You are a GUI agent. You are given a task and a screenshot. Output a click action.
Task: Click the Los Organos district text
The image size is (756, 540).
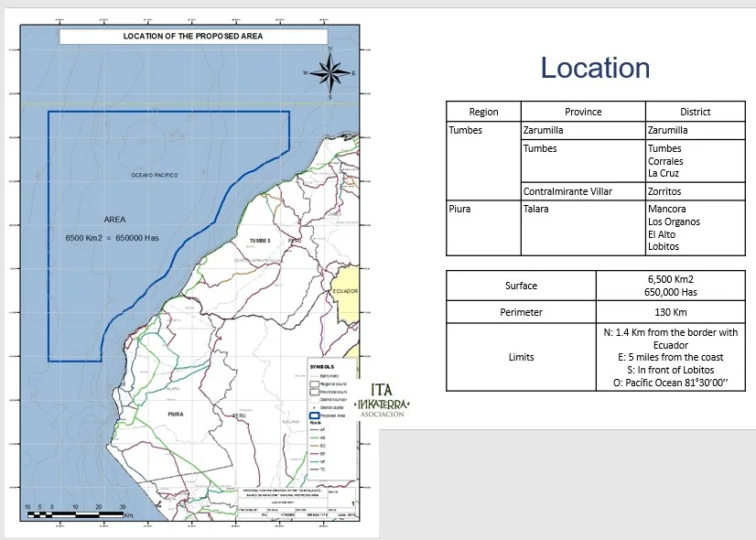tap(674, 221)
